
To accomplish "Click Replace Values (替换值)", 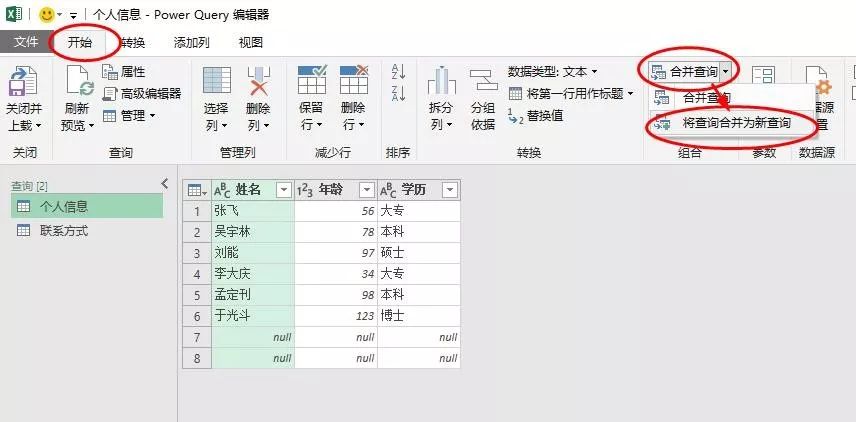I will click(x=536, y=116).
